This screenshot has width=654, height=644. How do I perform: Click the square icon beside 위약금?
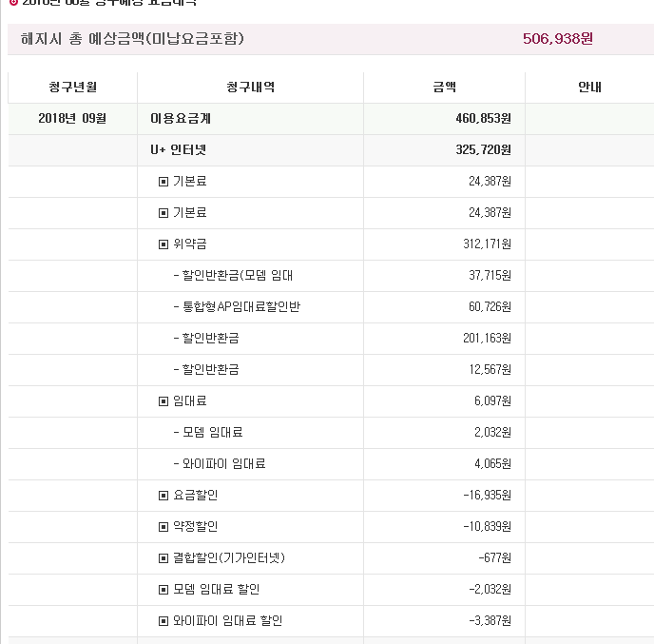[x=163, y=244]
